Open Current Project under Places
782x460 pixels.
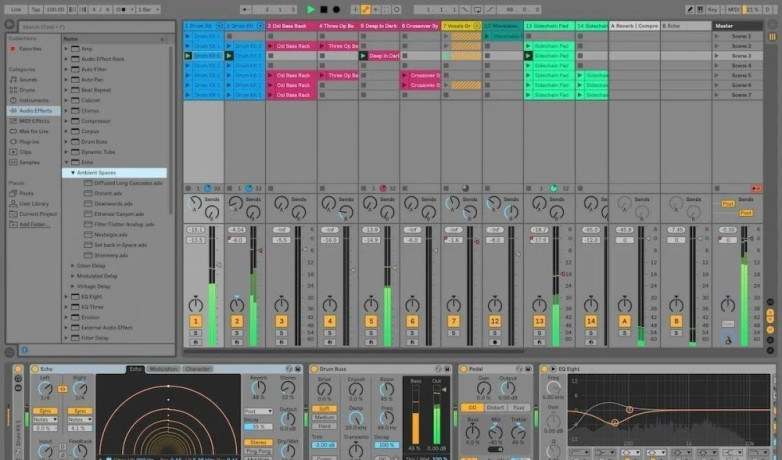[38, 214]
